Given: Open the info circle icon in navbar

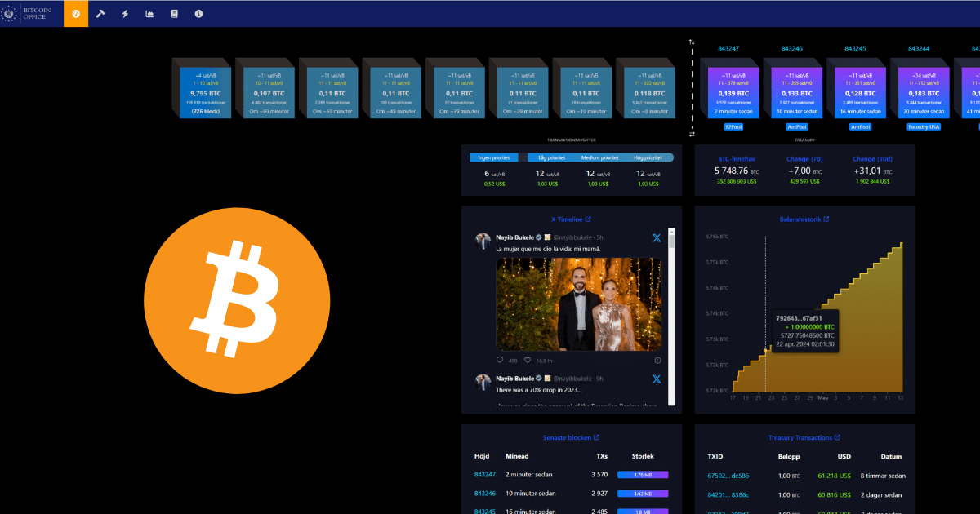Looking at the screenshot, I should pos(198,14).
